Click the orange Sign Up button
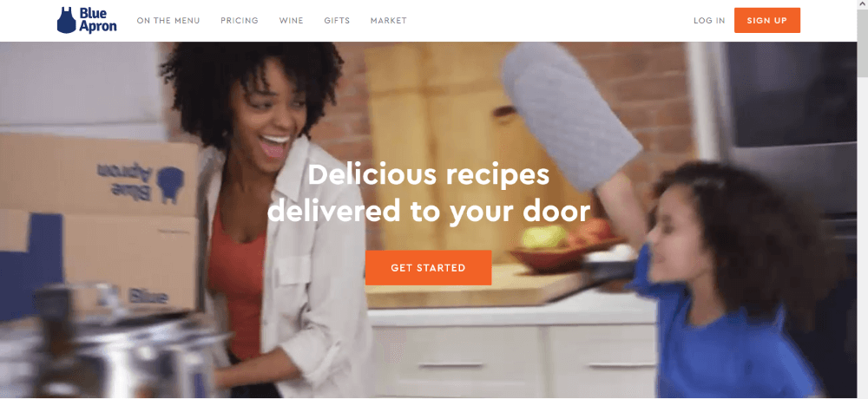868x399 pixels. tap(766, 21)
